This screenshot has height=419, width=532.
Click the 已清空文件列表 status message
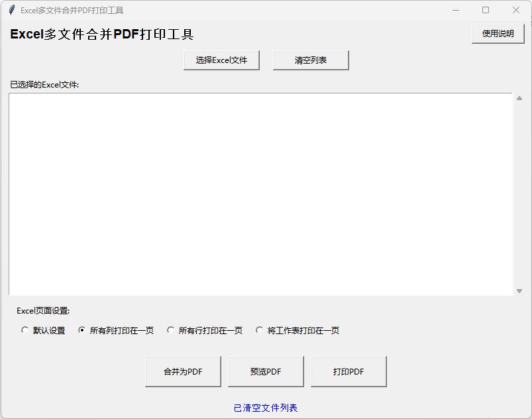click(x=266, y=408)
